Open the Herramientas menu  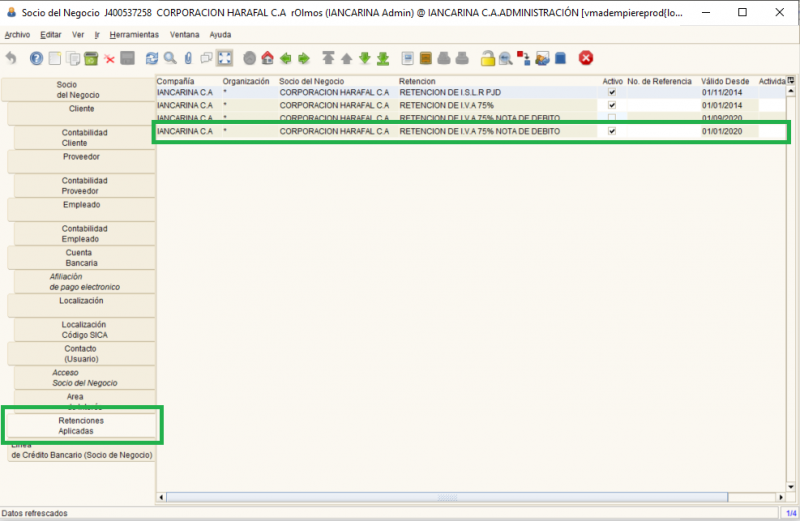pyautogui.click(x=134, y=35)
